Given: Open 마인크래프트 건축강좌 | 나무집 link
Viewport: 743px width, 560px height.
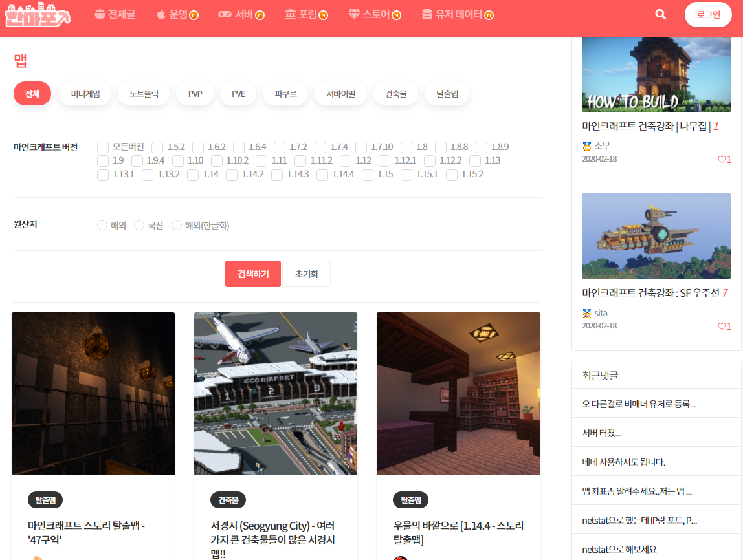Looking at the screenshot, I should coord(647,126).
